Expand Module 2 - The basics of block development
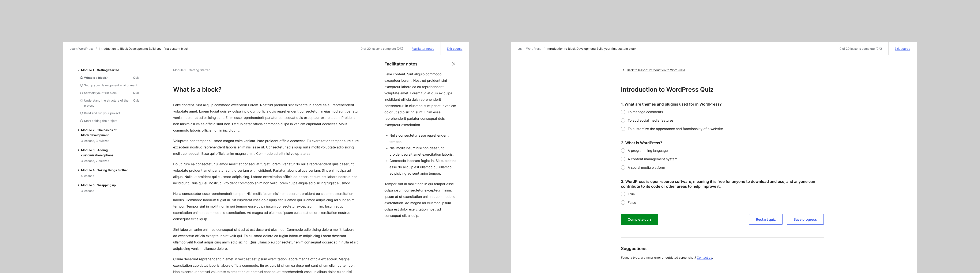The height and width of the screenshot is (273, 980). pos(79,130)
